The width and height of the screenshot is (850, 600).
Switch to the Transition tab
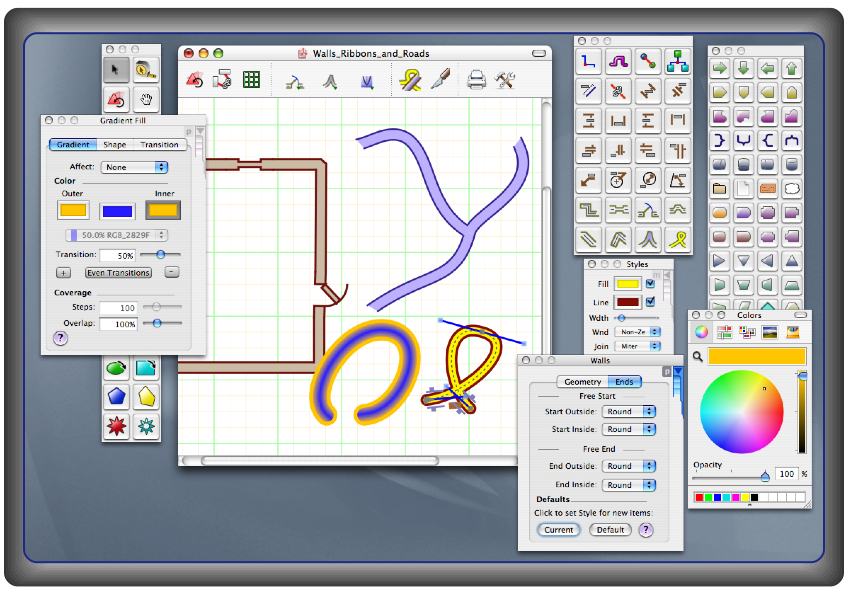(159, 145)
